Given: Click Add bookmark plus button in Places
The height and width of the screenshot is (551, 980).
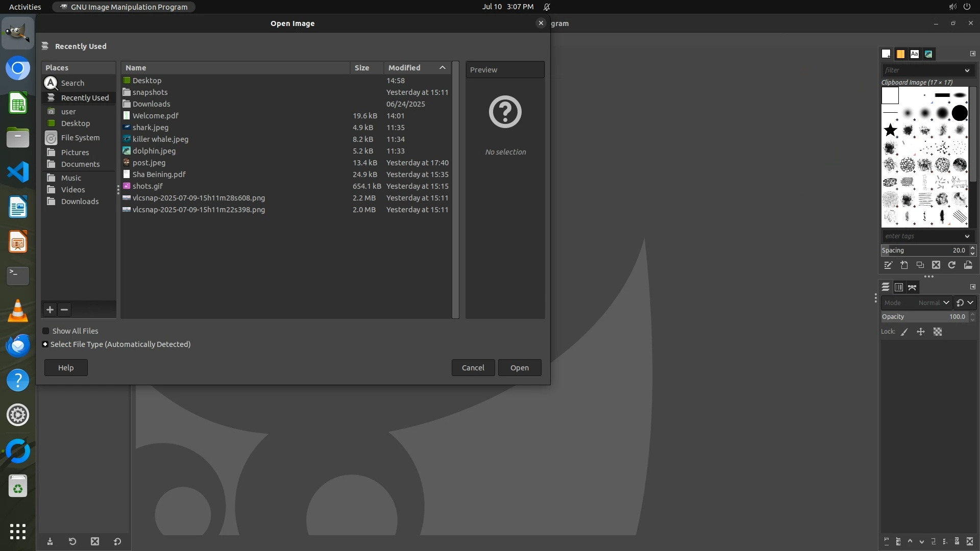Looking at the screenshot, I should coord(50,310).
